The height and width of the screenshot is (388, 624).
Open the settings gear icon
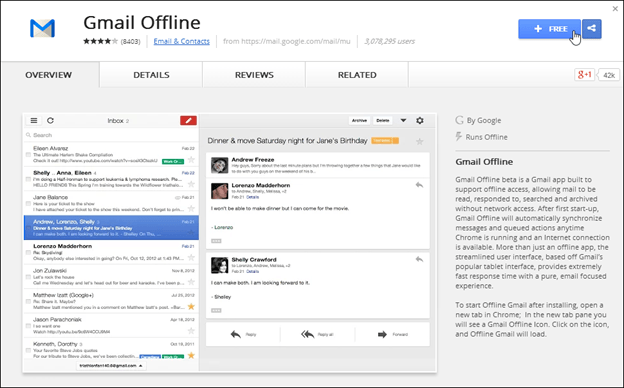420,121
